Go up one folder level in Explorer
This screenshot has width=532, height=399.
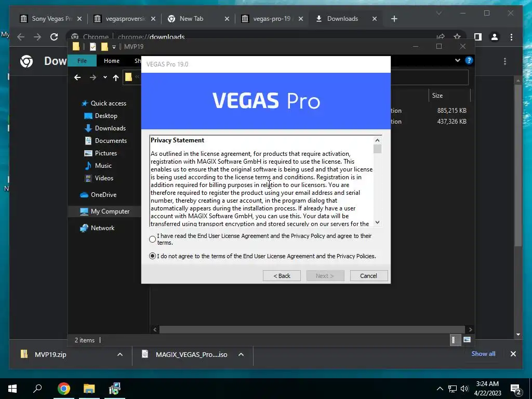116,78
